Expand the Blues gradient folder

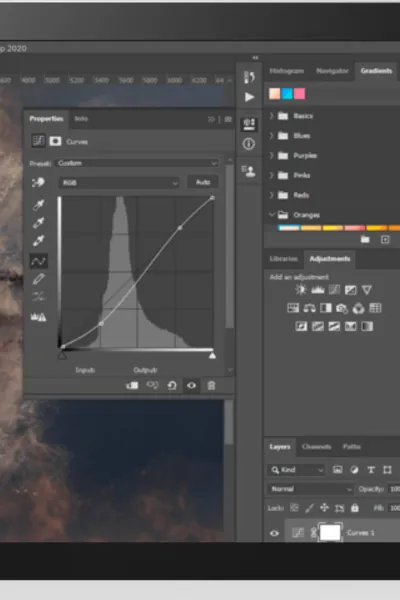click(x=272, y=135)
